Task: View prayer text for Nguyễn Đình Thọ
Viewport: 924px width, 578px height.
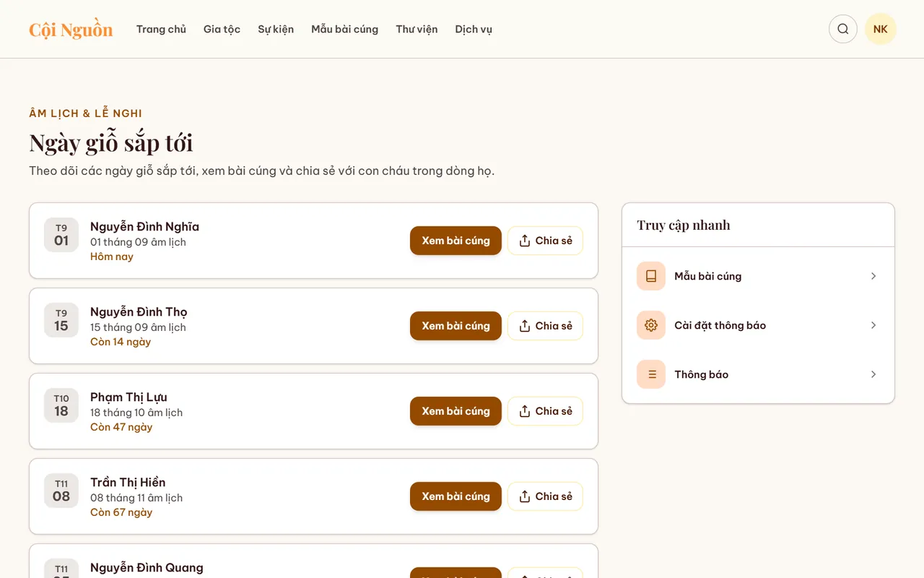Action: pos(456,326)
